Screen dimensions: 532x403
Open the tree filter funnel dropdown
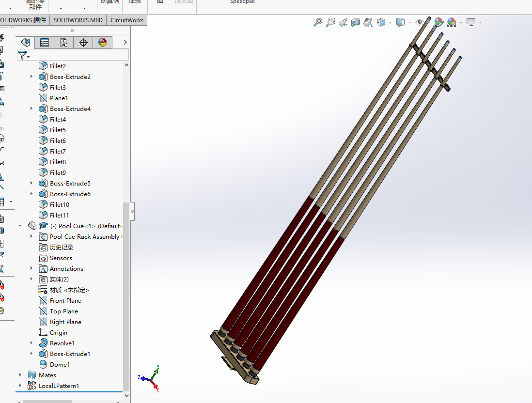tap(24, 55)
